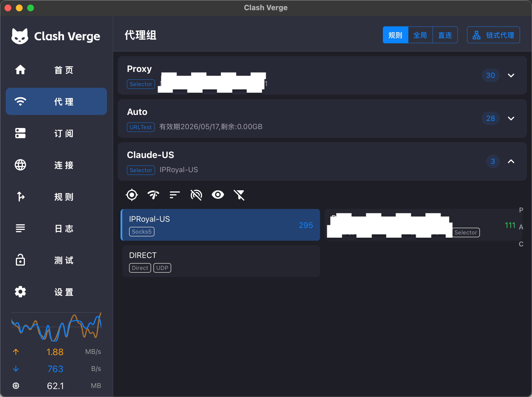
Task: Switch proxy mode to 全局 (Global)
Action: click(x=420, y=35)
